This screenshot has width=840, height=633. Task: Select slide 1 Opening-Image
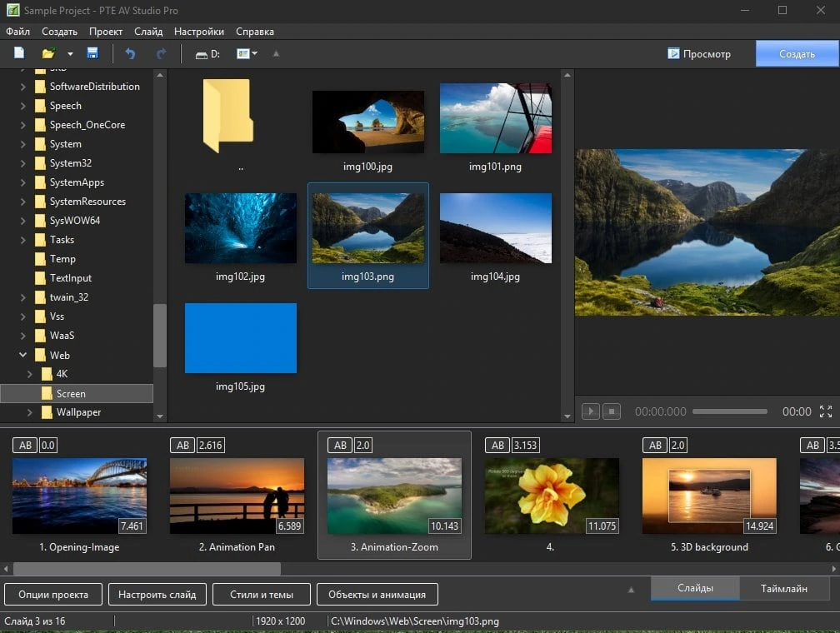(79, 496)
